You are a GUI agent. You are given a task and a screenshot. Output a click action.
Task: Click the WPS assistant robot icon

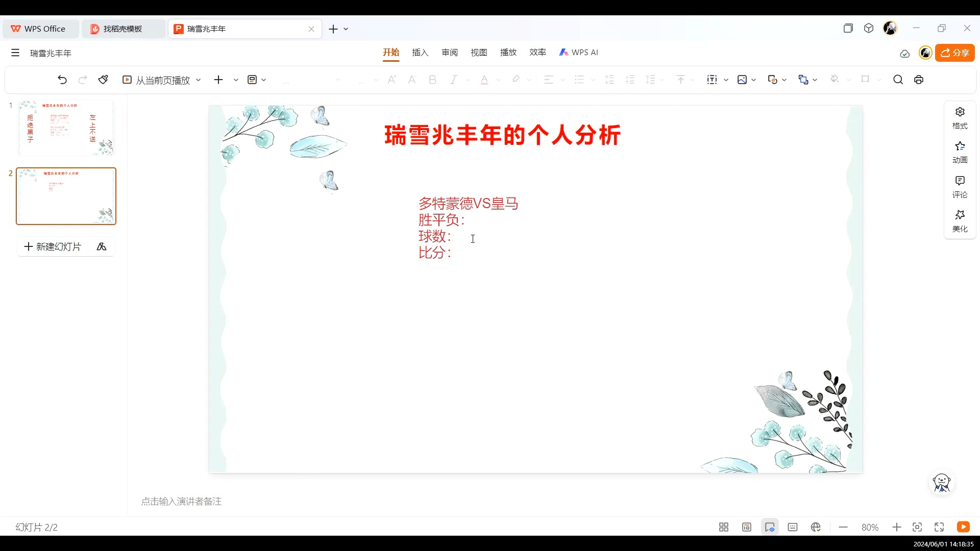tap(942, 483)
